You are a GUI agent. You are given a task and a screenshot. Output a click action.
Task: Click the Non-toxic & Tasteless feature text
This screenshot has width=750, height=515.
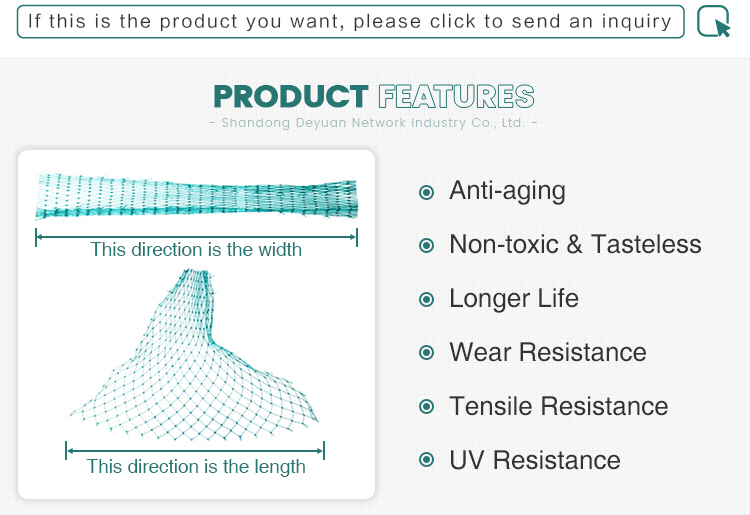(575, 244)
